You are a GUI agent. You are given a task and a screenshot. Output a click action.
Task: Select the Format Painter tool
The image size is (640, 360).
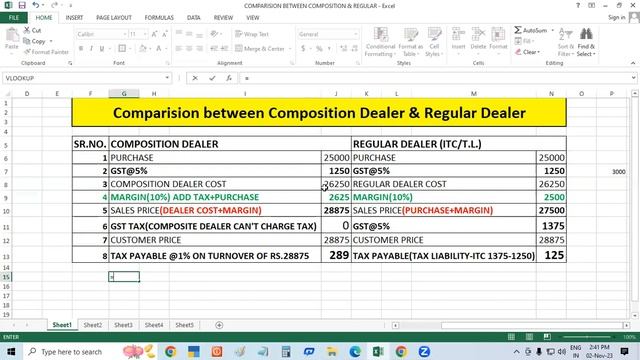coord(46,52)
